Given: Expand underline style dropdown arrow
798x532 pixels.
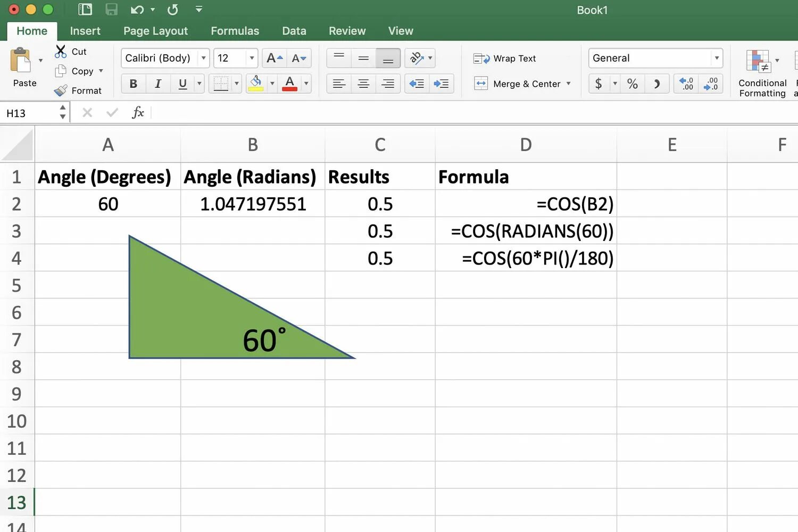Looking at the screenshot, I should (x=199, y=84).
